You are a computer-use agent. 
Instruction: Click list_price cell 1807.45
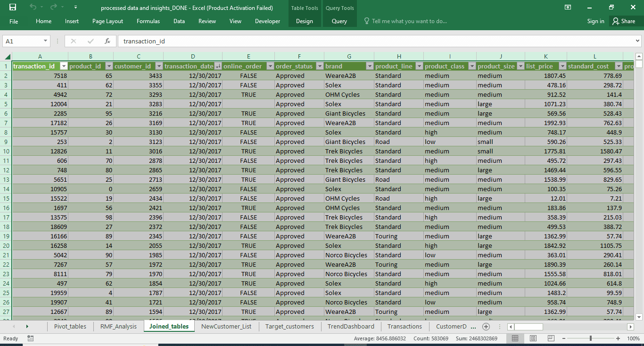[546, 76]
